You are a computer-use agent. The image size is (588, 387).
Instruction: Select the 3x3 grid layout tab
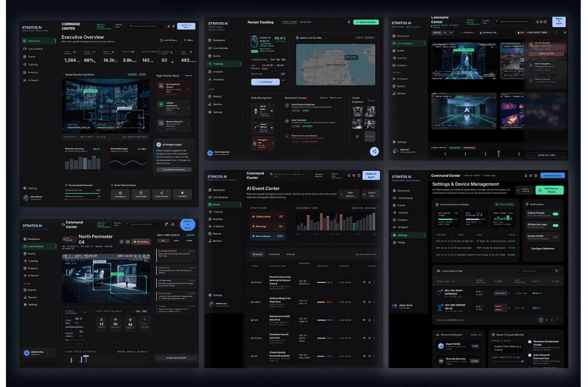[445, 32]
